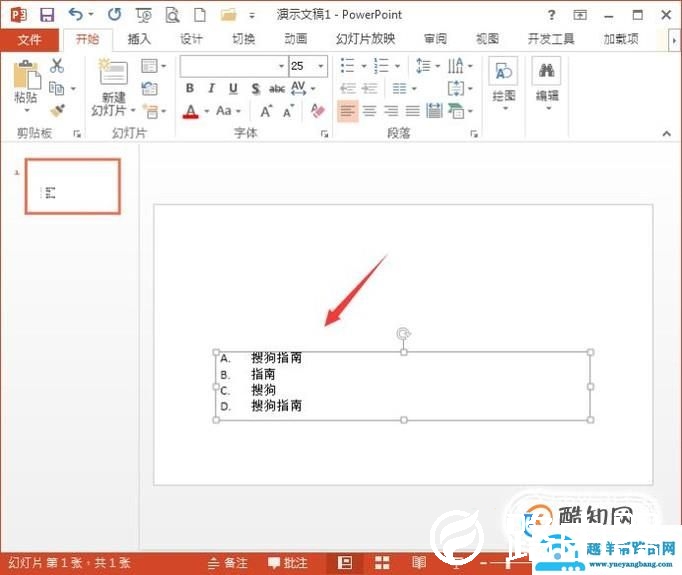
Task: Switch to the 切换 Transitions tab
Action: click(244, 40)
